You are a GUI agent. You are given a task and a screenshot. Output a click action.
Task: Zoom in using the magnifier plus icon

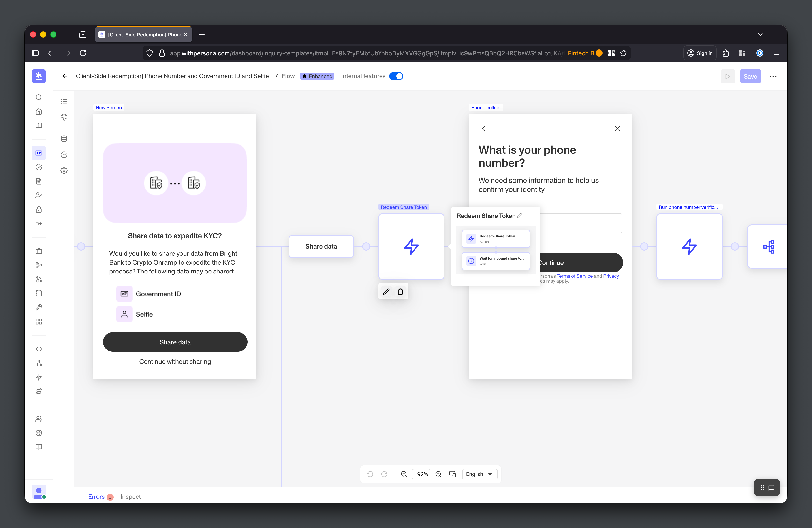[439, 474]
